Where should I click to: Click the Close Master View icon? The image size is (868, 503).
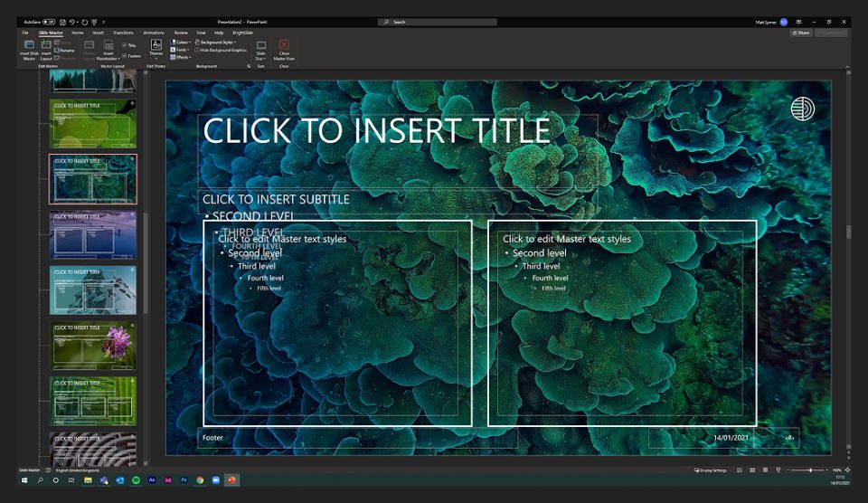click(x=284, y=45)
